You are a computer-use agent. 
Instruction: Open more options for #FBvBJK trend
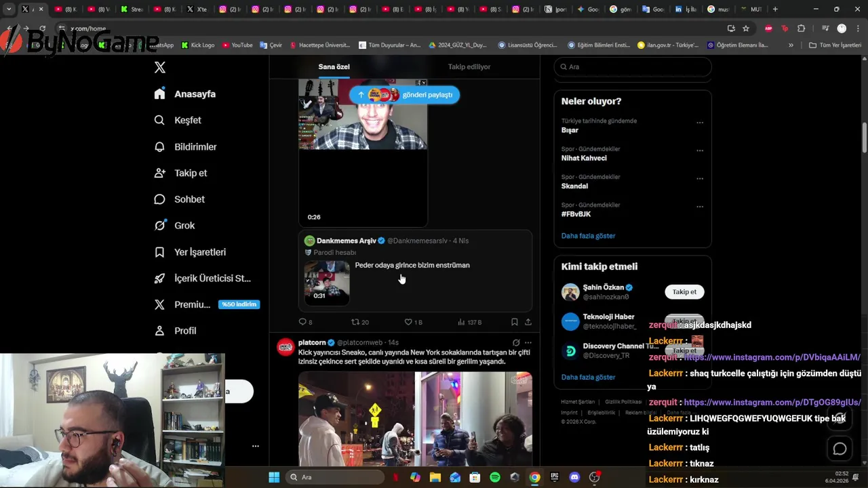700,207
